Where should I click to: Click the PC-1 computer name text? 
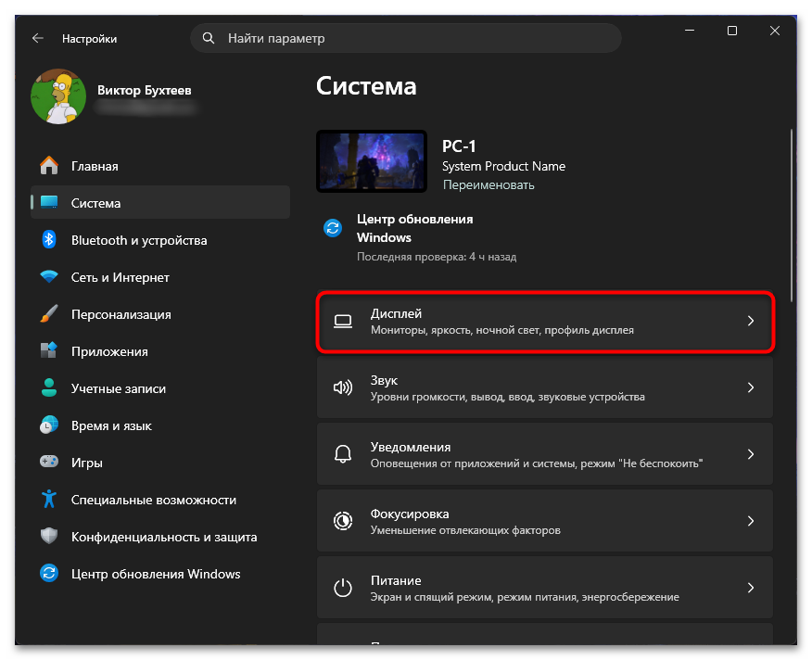coord(459,146)
